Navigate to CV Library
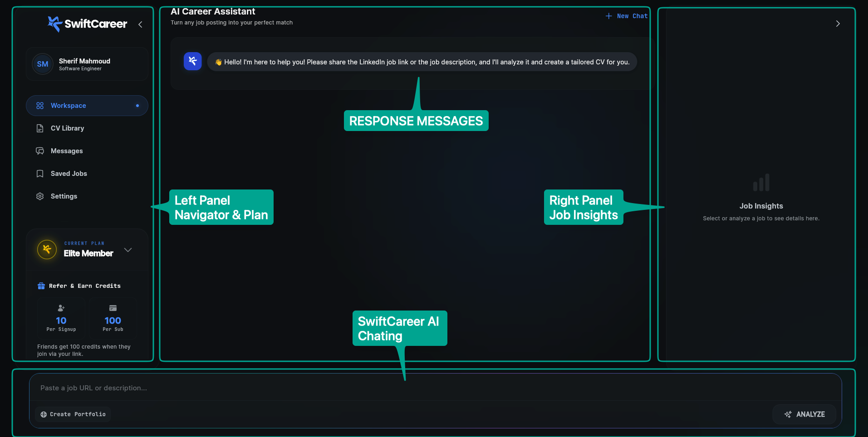 click(x=67, y=128)
